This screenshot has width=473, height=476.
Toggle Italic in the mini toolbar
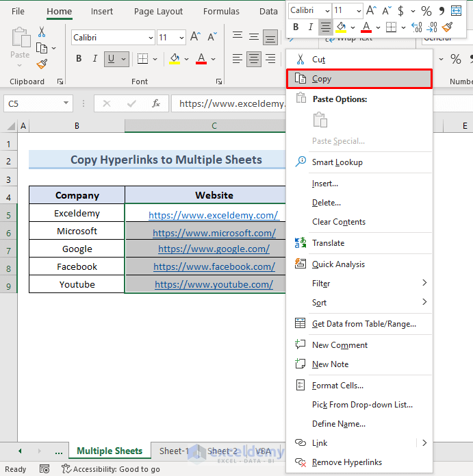pyautogui.click(x=311, y=27)
